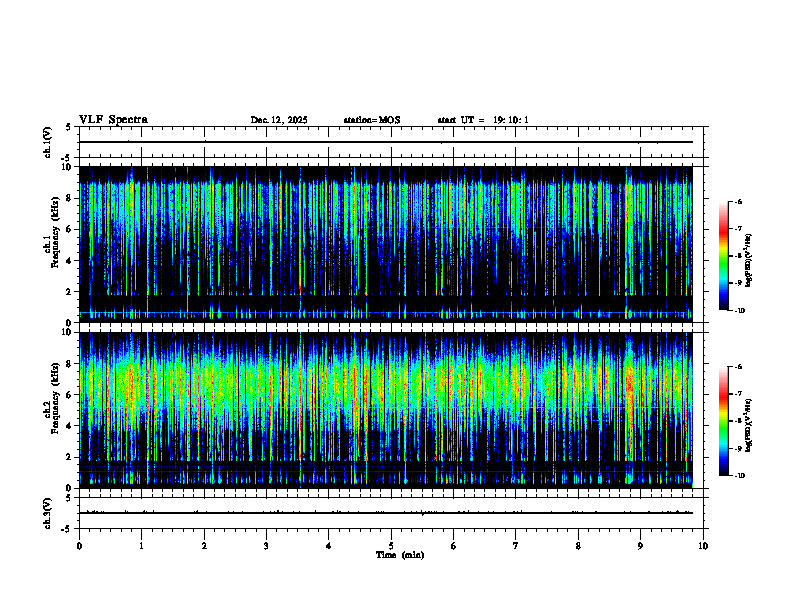792x612 pixels.
Task: Click the "ch.1(V)" y-axis label
Action: 47,142
